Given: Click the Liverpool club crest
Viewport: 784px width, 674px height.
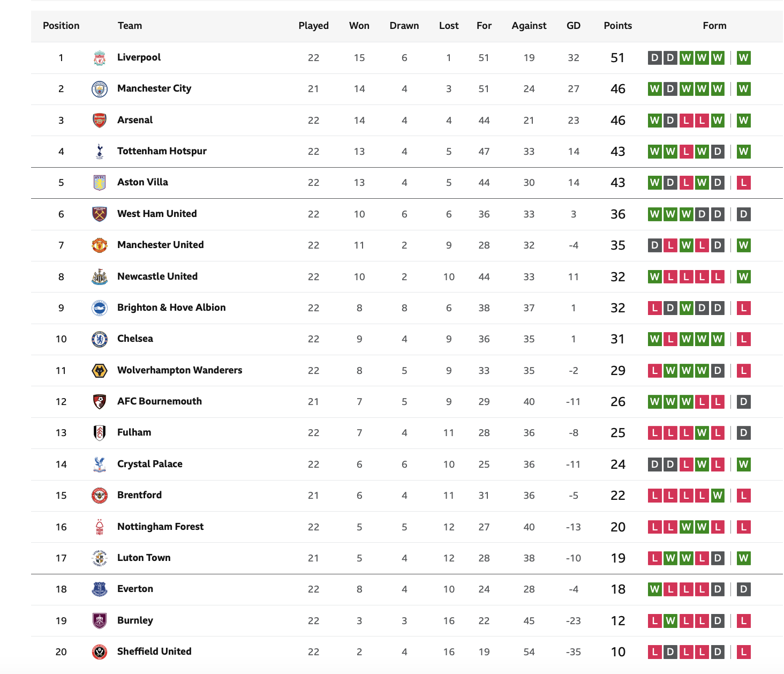Looking at the screenshot, I should [100, 58].
